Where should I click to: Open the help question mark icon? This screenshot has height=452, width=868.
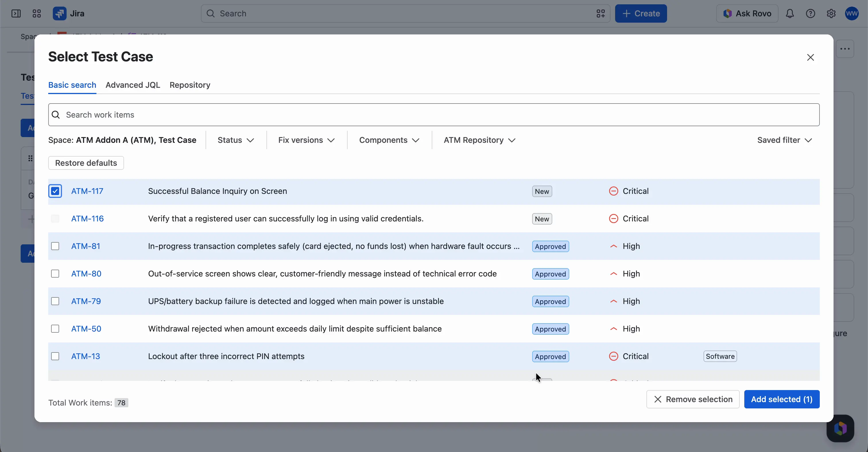tap(810, 13)
